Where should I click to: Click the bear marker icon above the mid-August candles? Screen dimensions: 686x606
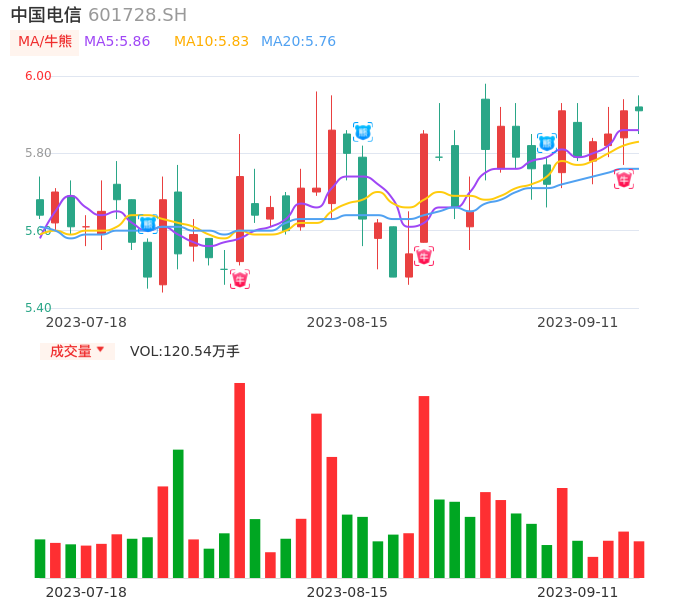pos(363,132)
